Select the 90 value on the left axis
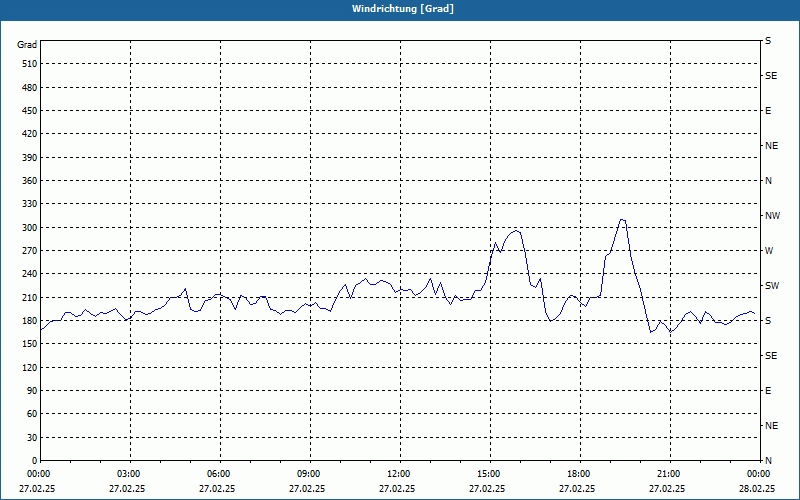The width and height of the screenshot is (800, 500). 33,391
